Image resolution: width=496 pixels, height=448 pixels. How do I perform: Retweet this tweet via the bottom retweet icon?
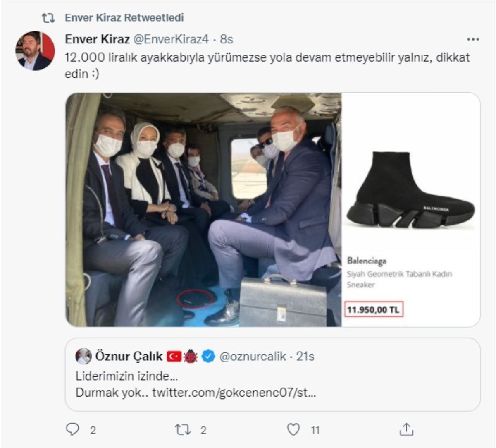(x=182, y=430)
